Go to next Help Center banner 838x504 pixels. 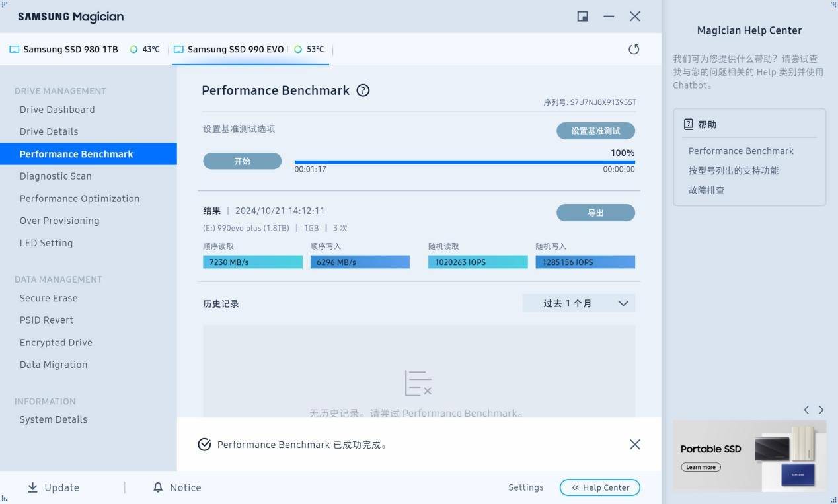(x=821, y=410)
